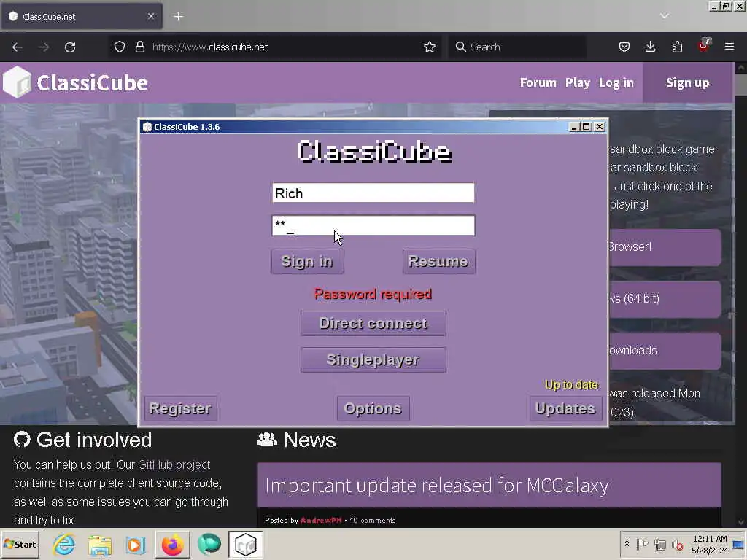The height and width of the screenshot is (560, 747).
Task: Reload the page with the refresh icon
Action: click(x=70, y=47)
